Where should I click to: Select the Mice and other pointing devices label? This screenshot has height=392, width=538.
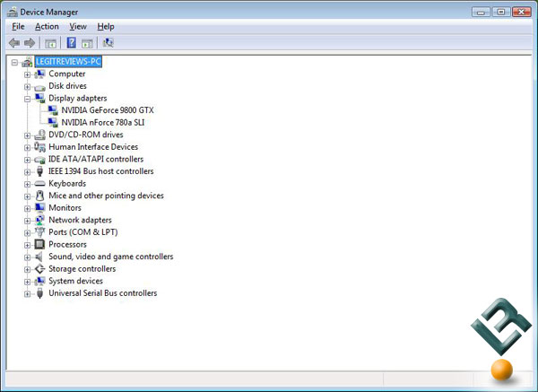tap(106, 196)
